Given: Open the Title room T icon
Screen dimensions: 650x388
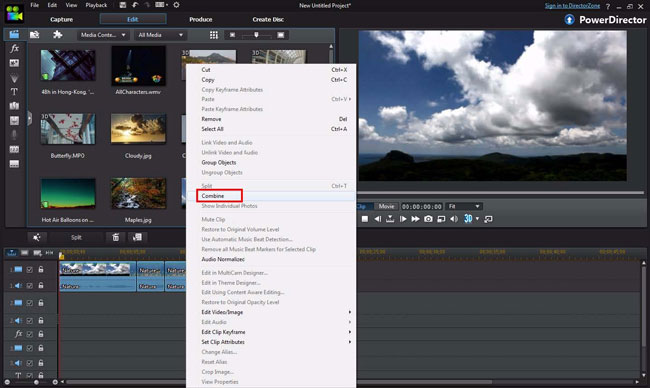Looking at the screenshot, I should point(14,92).
